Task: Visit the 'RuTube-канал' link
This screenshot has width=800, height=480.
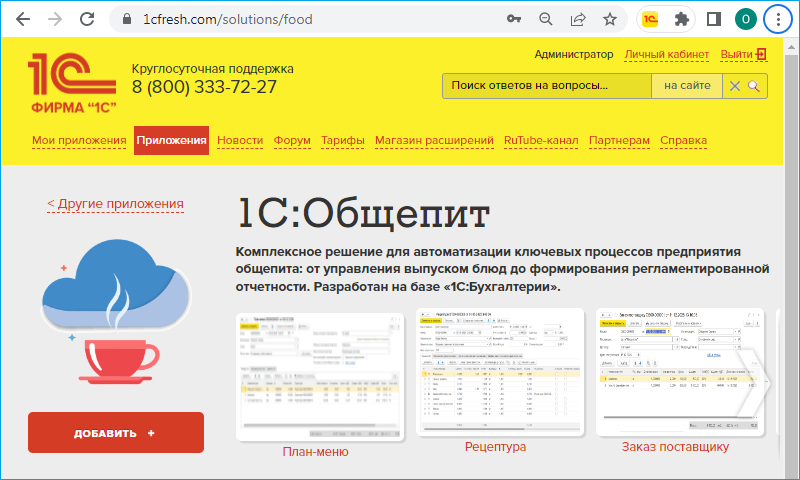Action: point(541,140)
